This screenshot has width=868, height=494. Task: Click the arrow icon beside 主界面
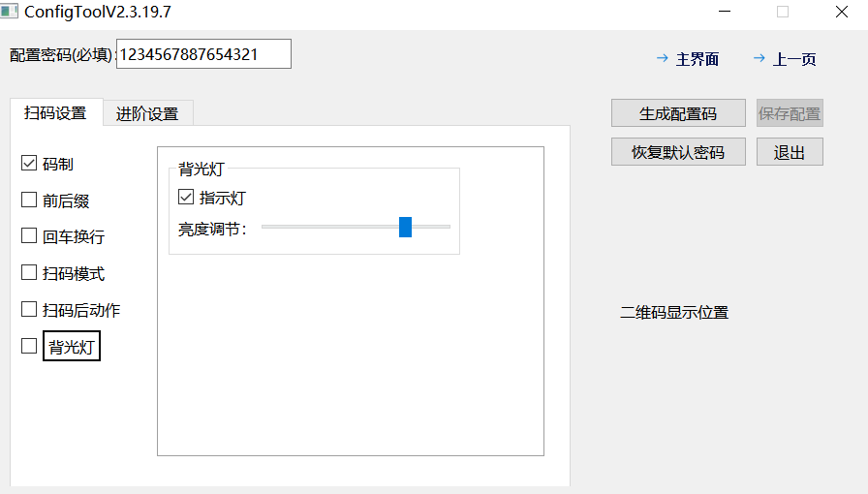[x=663, y=59]
